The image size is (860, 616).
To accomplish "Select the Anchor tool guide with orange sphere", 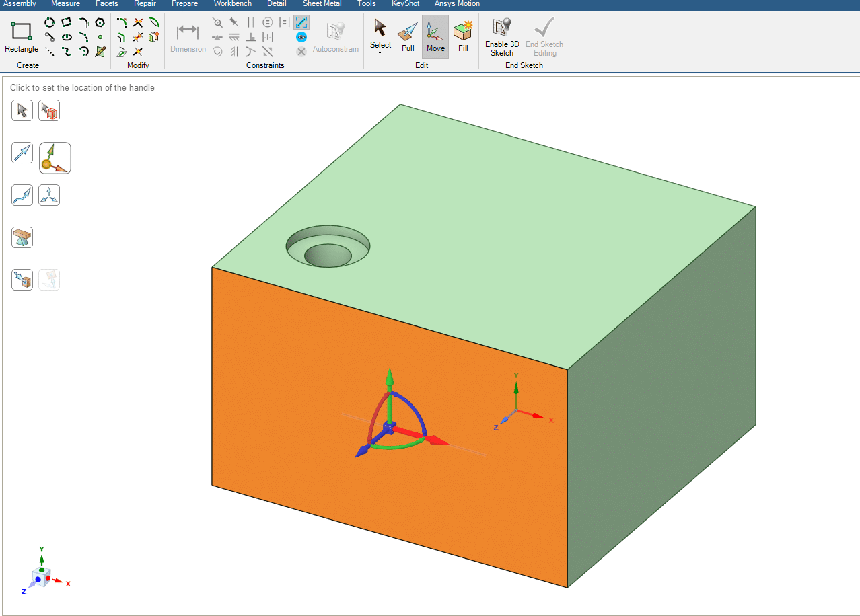I will (55, 158).
